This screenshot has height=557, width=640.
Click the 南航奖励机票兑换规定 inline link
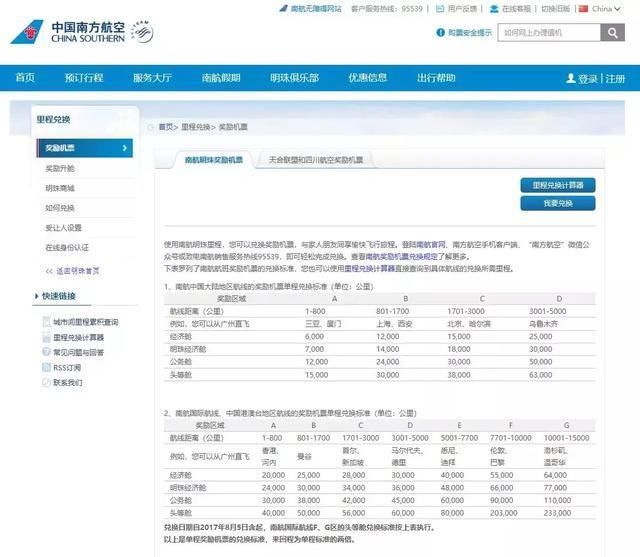402,256
